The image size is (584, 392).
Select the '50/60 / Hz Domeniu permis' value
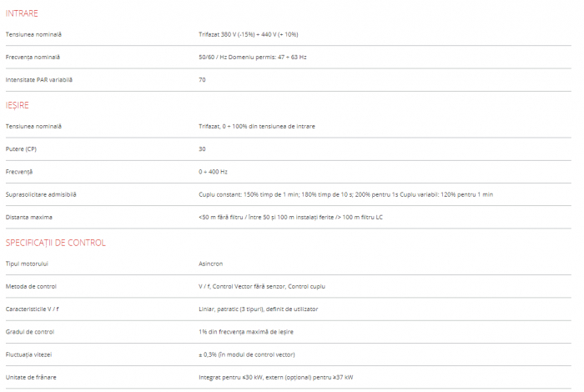point(247,57)
